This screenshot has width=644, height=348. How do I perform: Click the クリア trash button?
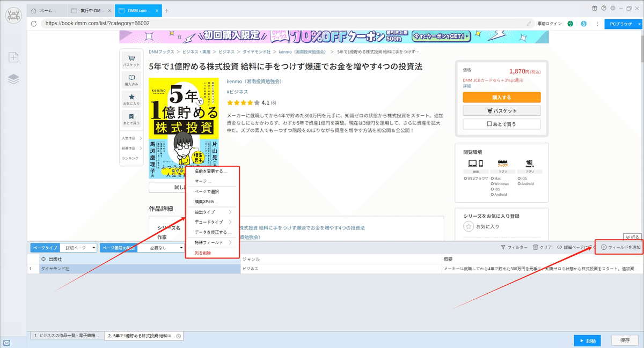[542, 247]
